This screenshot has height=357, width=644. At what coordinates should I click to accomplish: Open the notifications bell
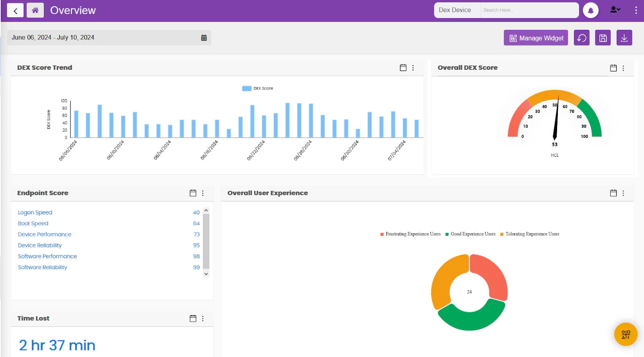[590, 10]
